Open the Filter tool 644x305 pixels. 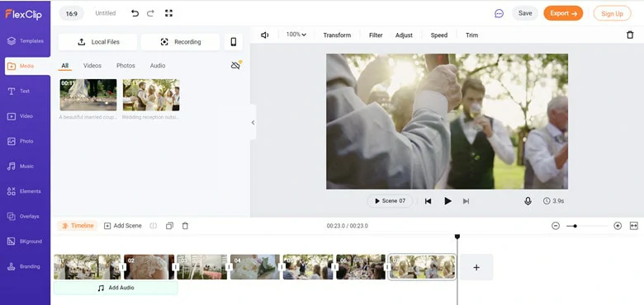coord(376,35)
